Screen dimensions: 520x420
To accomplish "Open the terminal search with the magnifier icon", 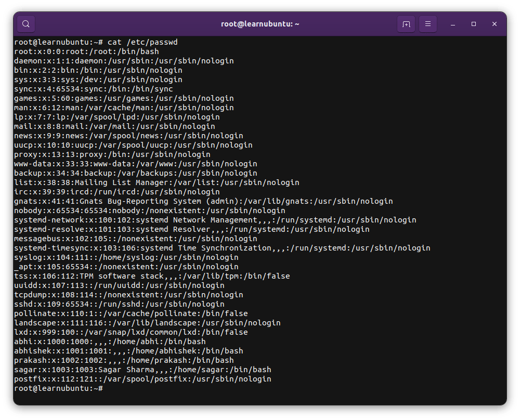I will pos(25,23).
